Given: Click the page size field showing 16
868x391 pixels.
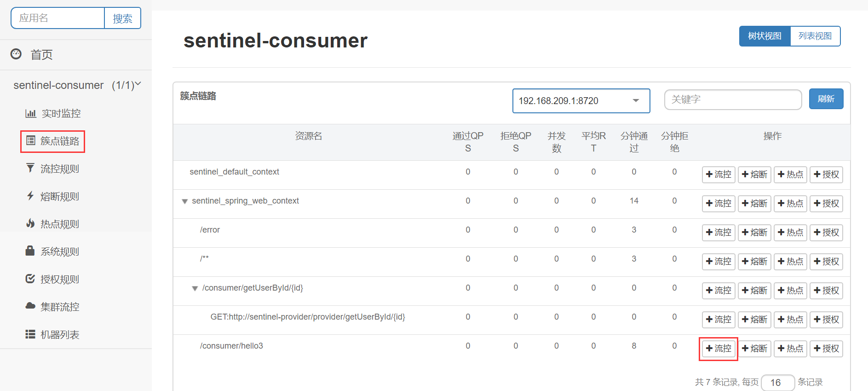Looking at the screenshot, I should pos(778,383).
